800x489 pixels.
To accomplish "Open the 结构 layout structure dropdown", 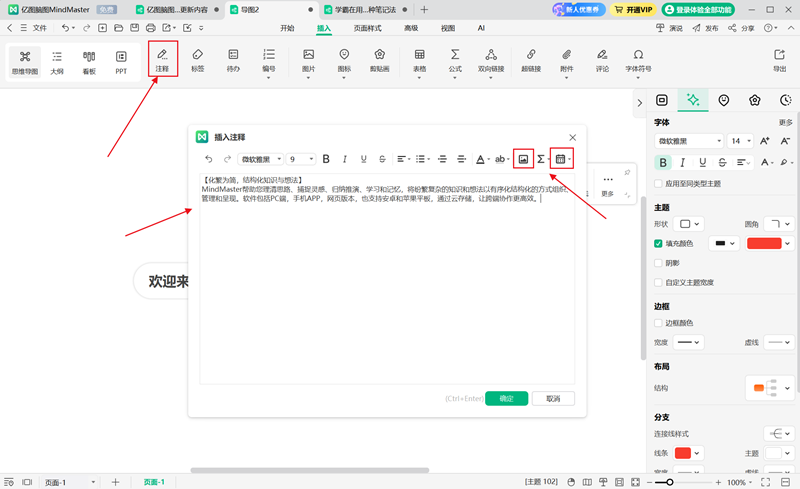I will click(x=769, y=388).
